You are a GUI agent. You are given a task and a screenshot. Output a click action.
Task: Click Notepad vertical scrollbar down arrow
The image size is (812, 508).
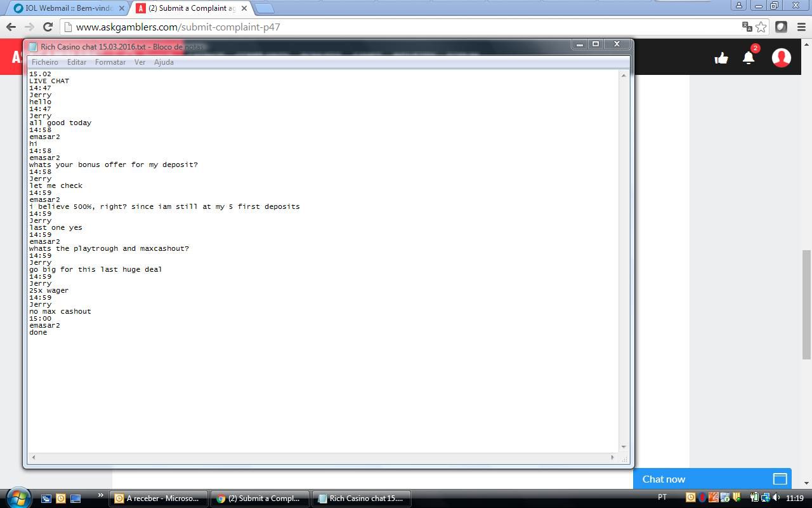624,447
